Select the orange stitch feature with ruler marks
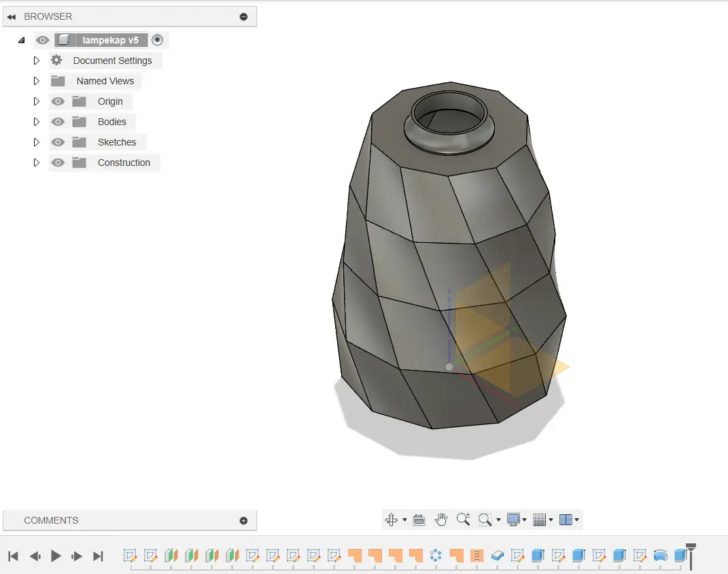The height and width of the screenshot is (574, 728). click(476, 556)
